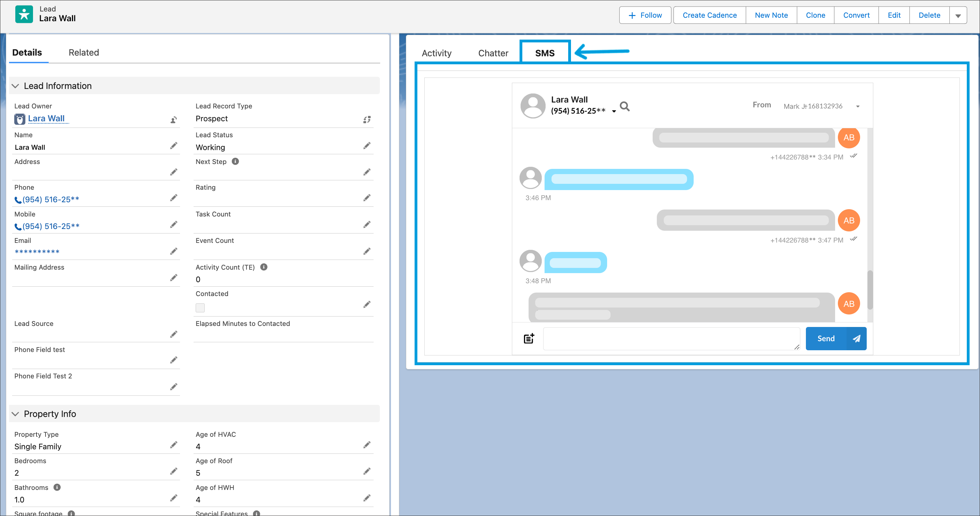This screenshot has height=516, width=980.
Task: Click the Bathrooms info icon
Action: (x=57, y=488)
